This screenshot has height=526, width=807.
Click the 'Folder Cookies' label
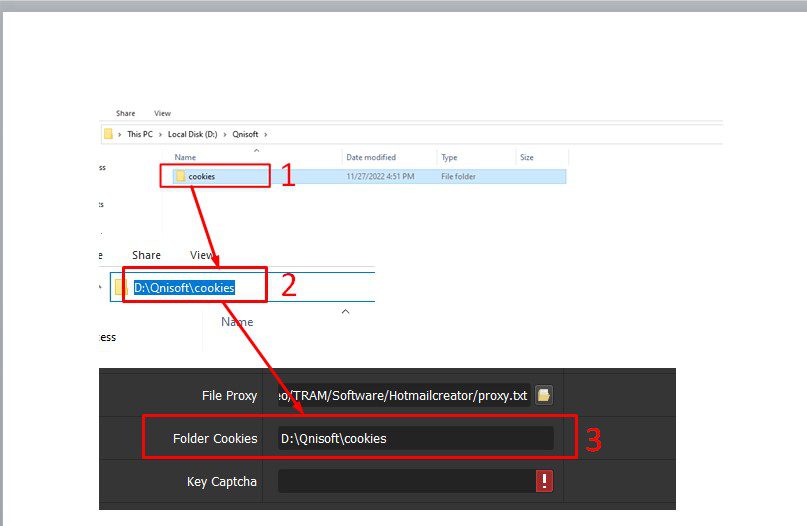[215, 439]
